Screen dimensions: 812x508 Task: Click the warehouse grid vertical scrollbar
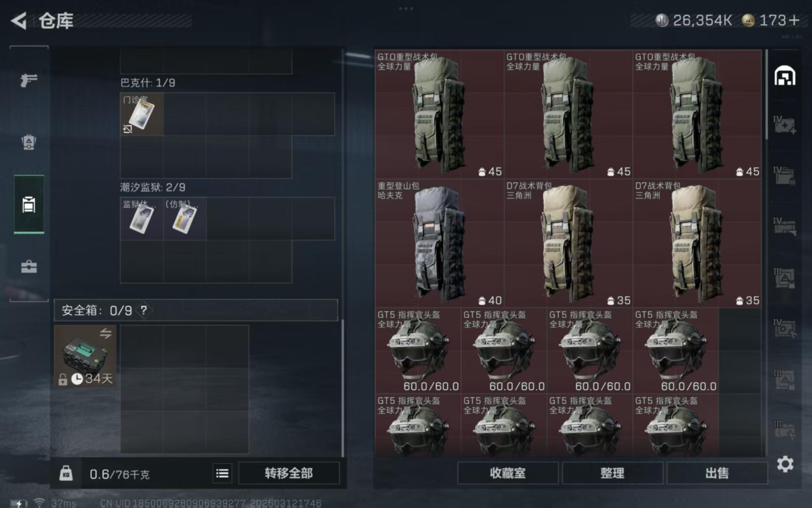pyautogui.click(x=766, y=94)
